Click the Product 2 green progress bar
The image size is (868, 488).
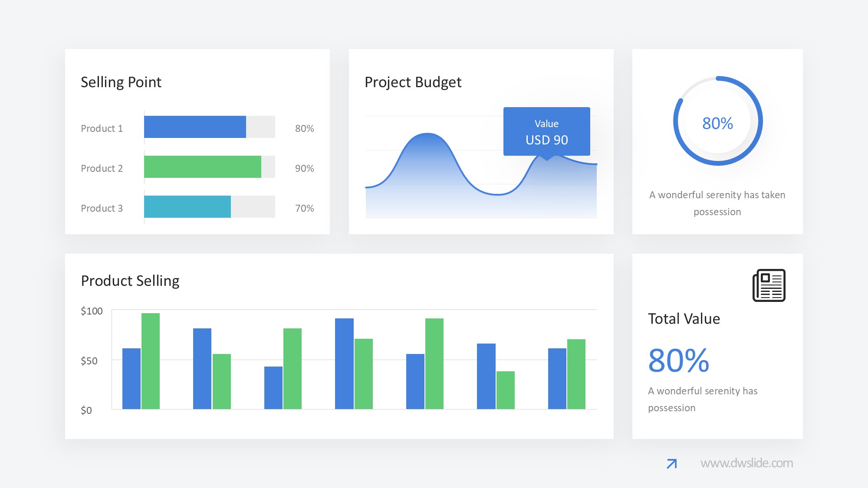[x=202, y=167]
